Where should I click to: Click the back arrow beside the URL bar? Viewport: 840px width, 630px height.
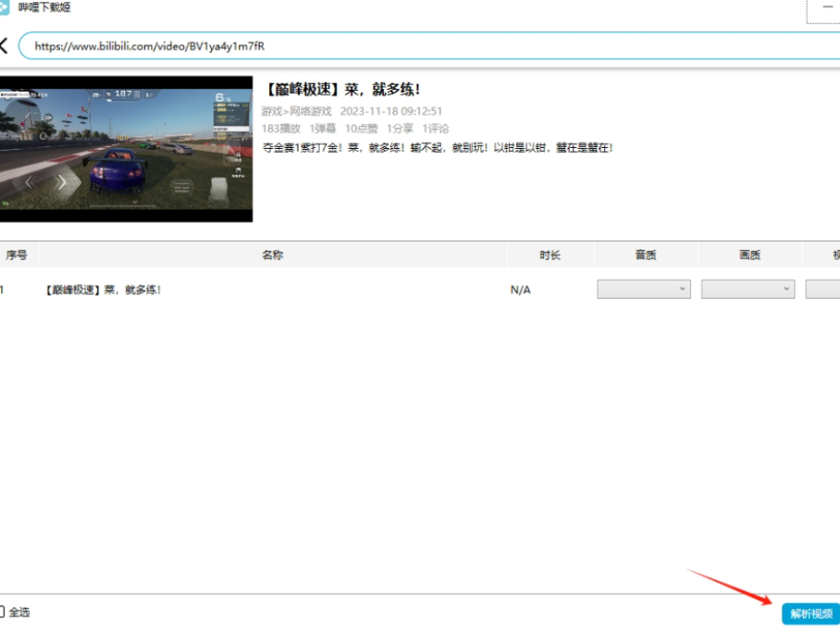tap(4, 46)
